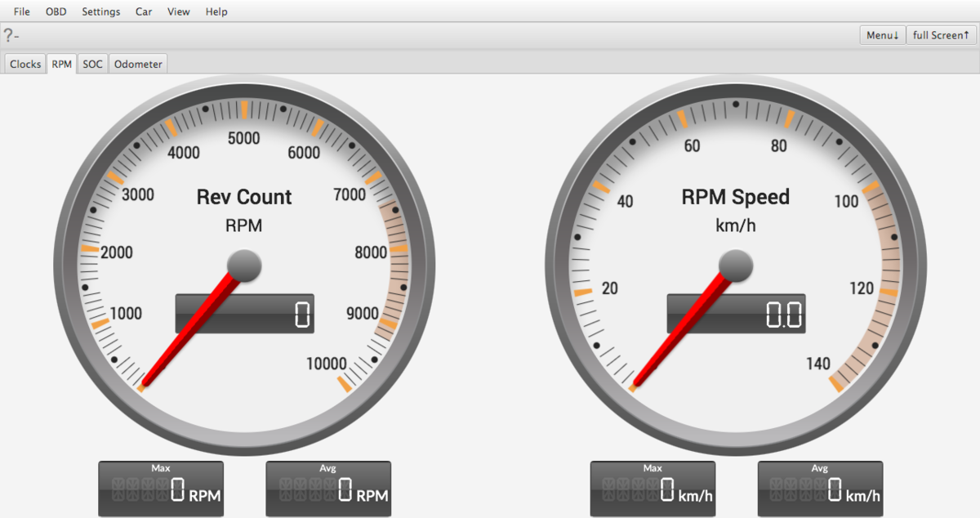The width and height of the screenshot is (980, 518).
Task: Click the RPM Speed gauge needle hub
Action: pyautogui.click(x=735, y=266)
